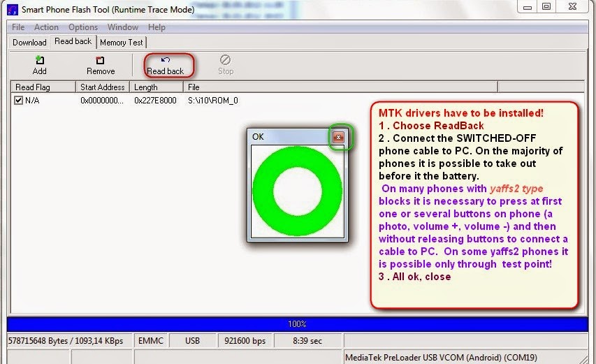Screen dimensions: 596x364
Task: Close the OK result dialog
Action: (x=338, y=137)
